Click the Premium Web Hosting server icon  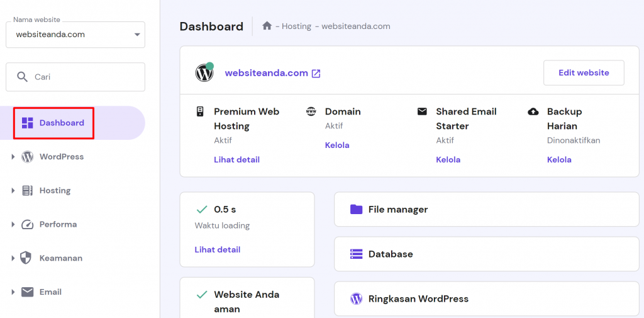pos(200,111)
